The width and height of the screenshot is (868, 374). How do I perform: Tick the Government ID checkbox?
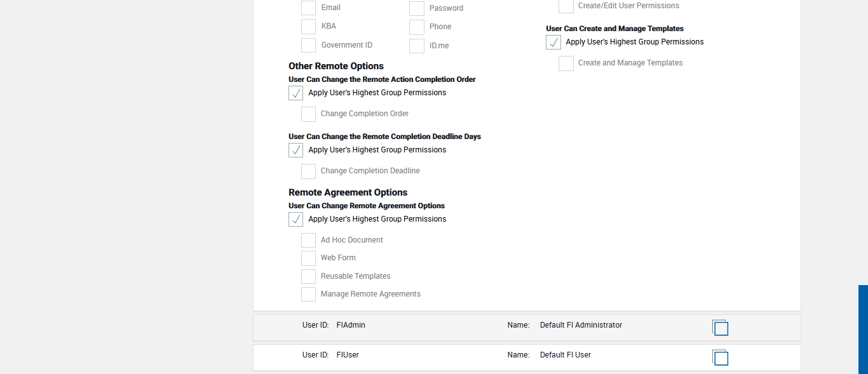tap(308, 45)
